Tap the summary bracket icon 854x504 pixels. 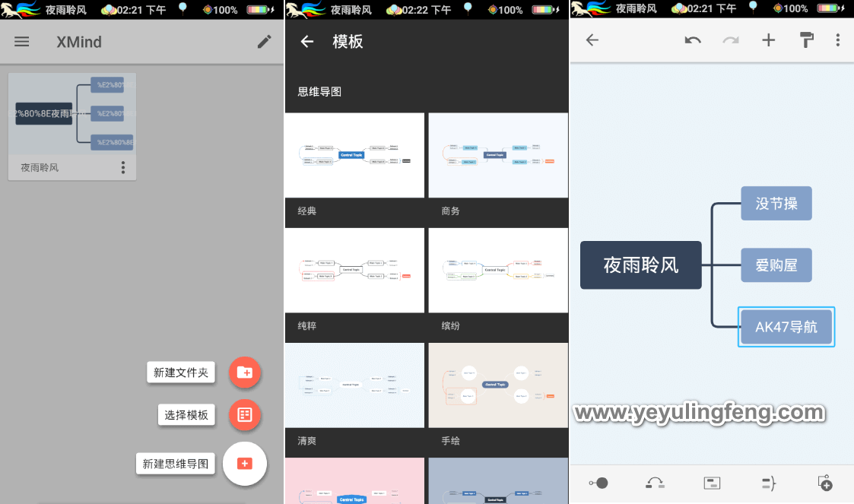point(769,483)
